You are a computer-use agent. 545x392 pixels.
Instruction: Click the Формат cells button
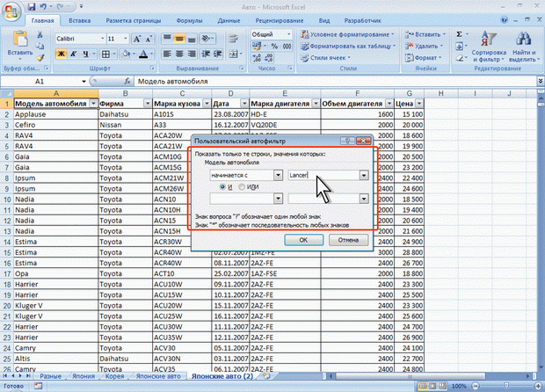(x=424, y=58)
